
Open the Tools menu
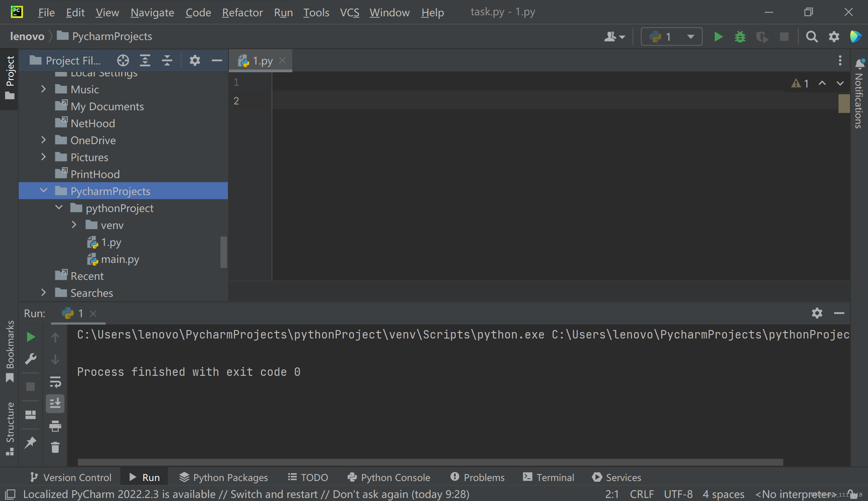click(x=316, y=13)
